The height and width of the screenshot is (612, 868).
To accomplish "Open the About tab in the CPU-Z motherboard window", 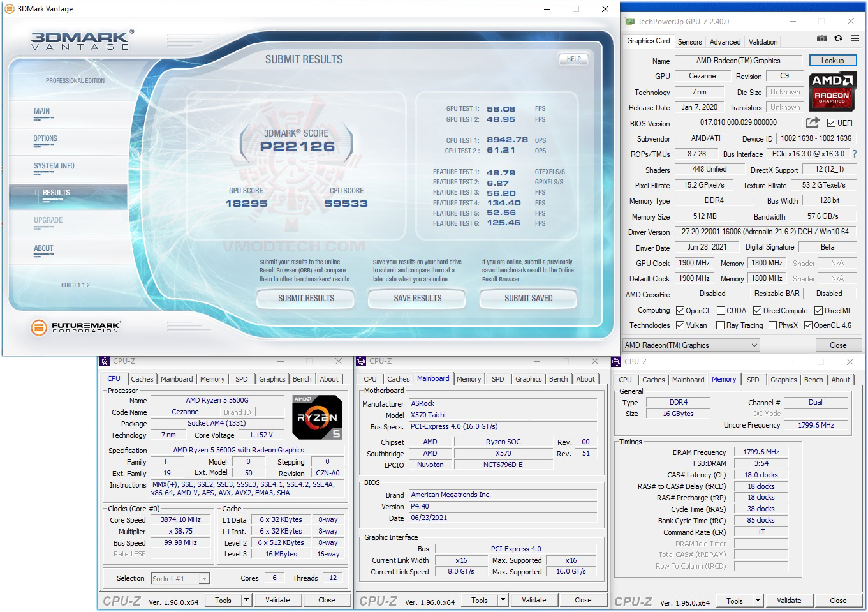I will pos(585,379).
